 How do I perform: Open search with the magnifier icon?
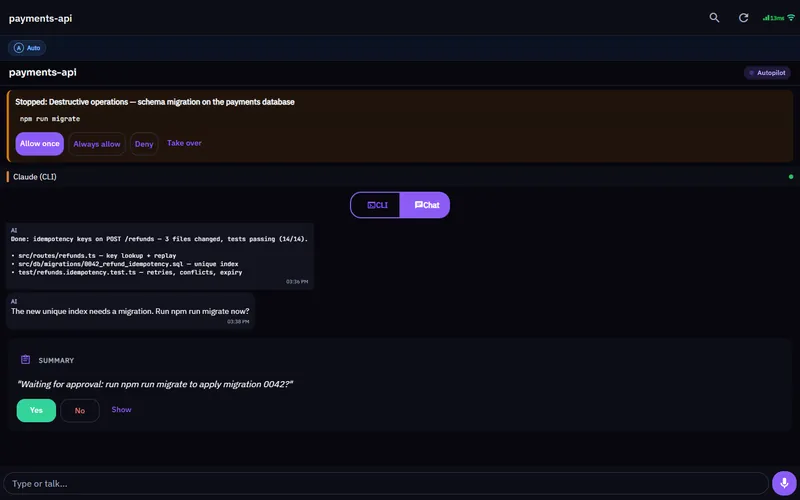click(x=714, y=18)
